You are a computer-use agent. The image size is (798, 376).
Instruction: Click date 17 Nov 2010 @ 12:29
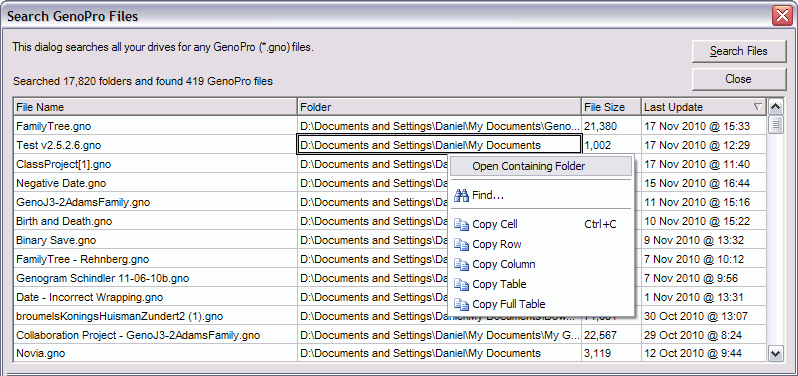tap(697, 145)
